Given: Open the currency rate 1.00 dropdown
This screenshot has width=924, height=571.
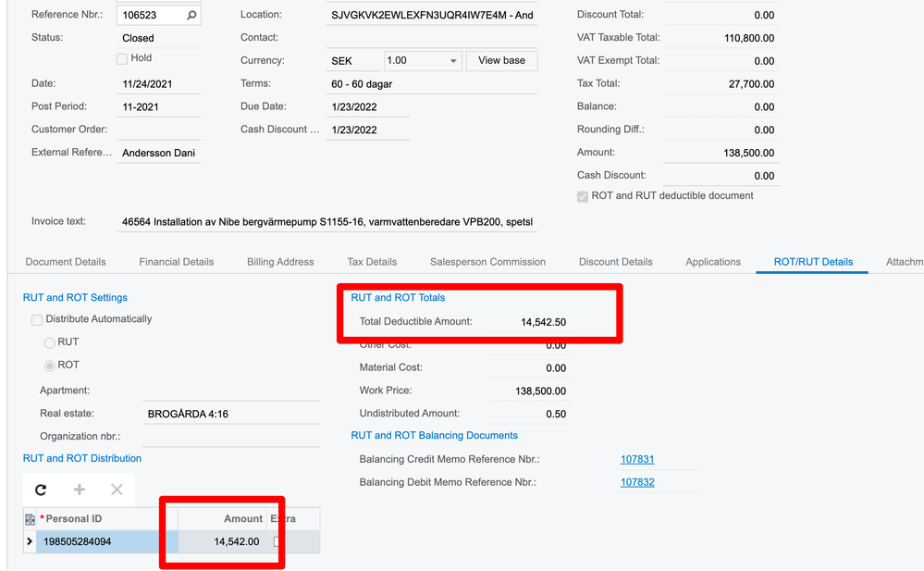Looking at the screenshot, I should [x=452, y=61].
